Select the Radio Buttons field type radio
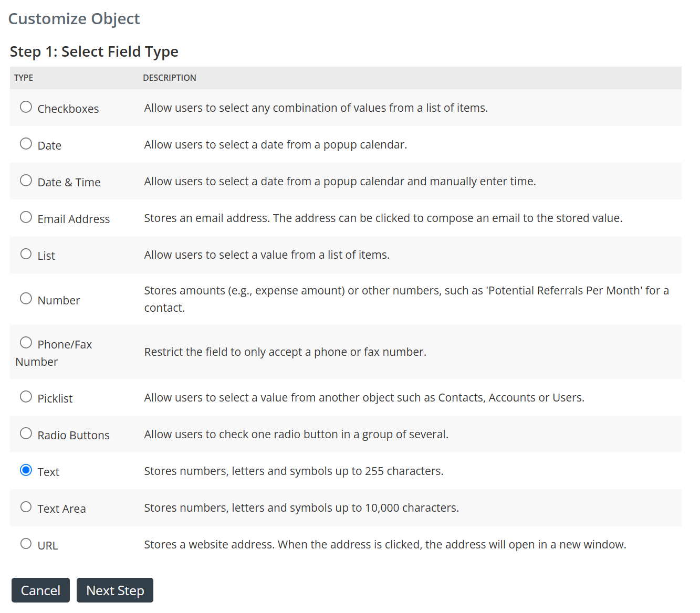 tap(26, 434)
